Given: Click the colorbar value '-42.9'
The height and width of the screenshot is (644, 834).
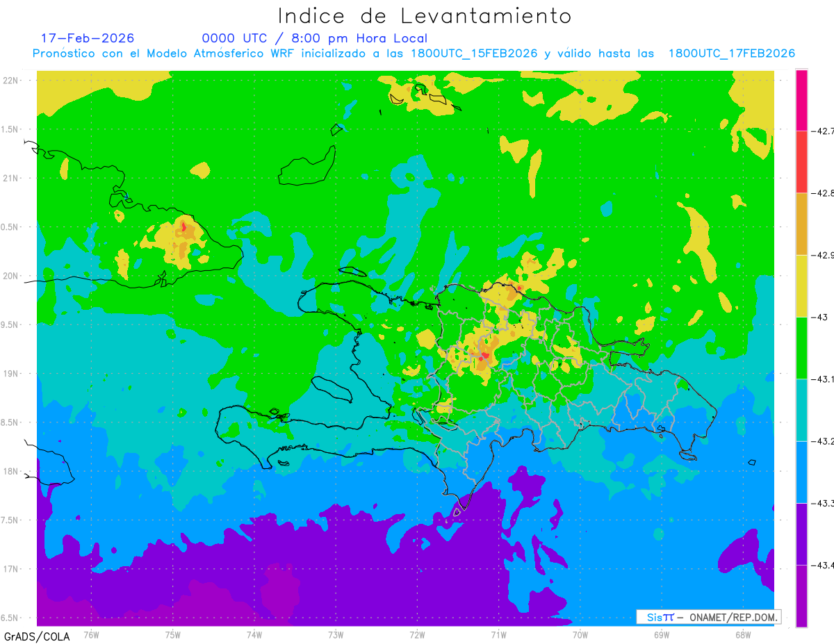Looking at the screenshot, I should click(x=821, y=255).
